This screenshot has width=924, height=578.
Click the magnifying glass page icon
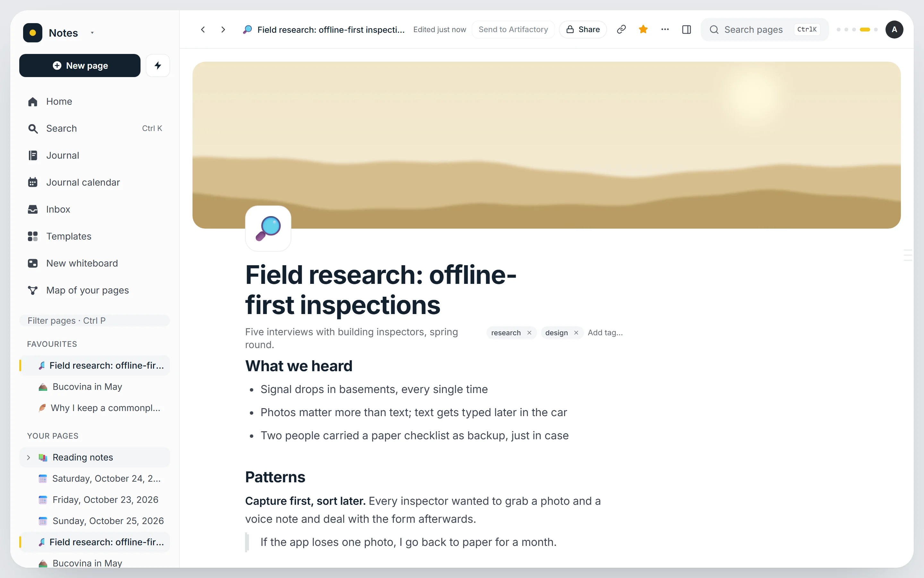(x=268, y=228)
